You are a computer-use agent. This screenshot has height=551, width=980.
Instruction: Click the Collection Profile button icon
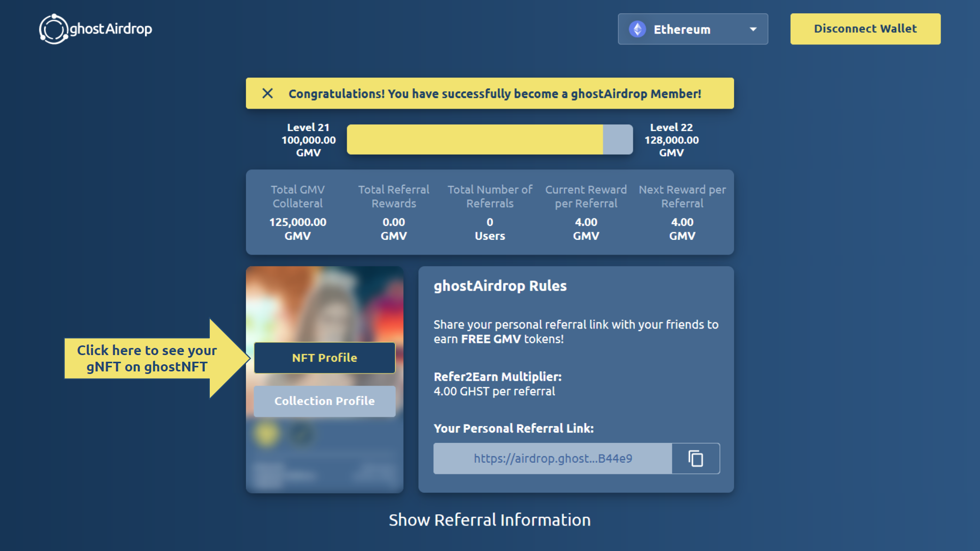pyautogui.click(x=325, y=401)
